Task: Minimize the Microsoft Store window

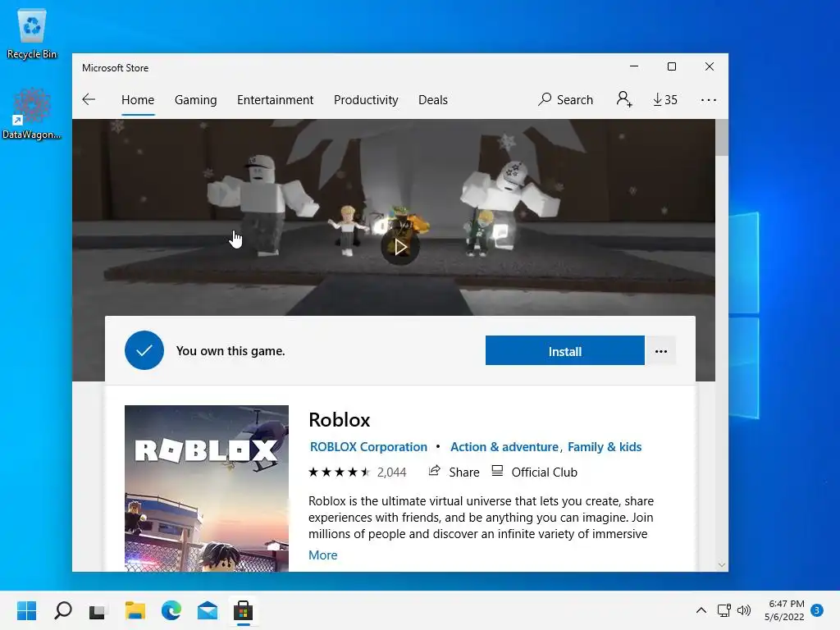Action: tap(634, 66)
